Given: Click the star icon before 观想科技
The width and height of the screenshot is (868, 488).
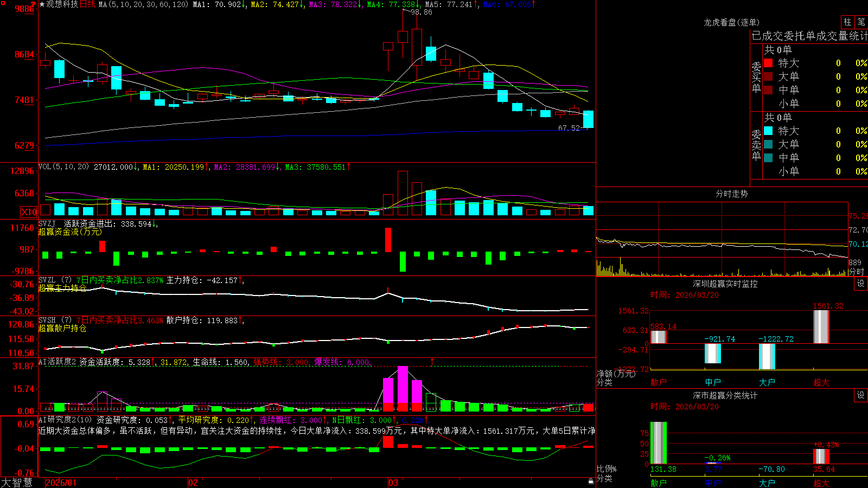Looking at the screenshot, I should pyautogui.click(x=42, y=4).
